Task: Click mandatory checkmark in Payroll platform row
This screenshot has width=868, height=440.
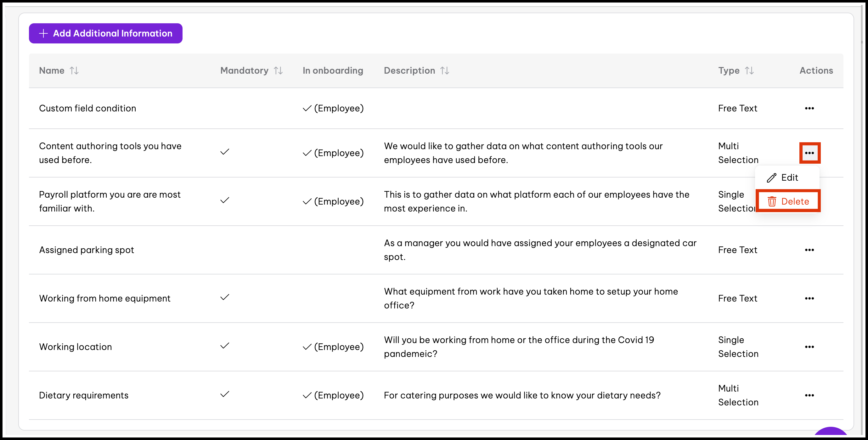Action: click(225, 200)
